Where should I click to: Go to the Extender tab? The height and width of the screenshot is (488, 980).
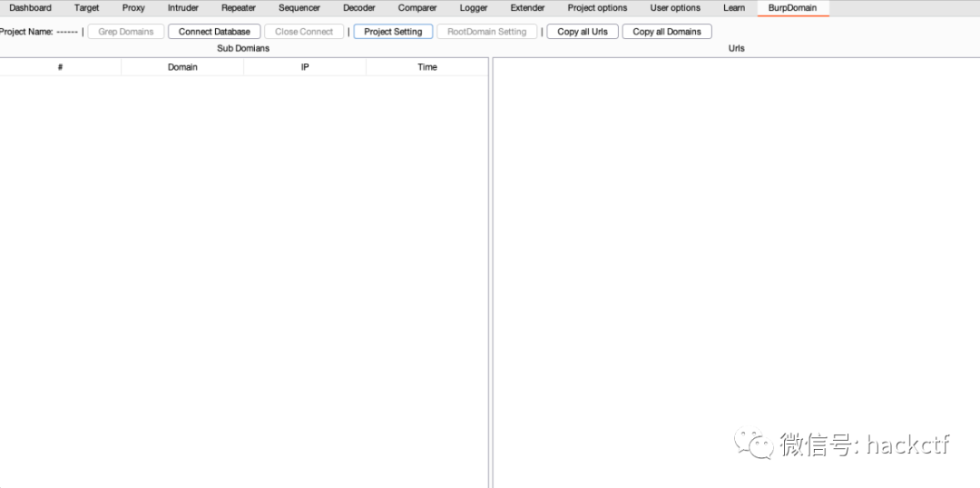tap(527, 8)
